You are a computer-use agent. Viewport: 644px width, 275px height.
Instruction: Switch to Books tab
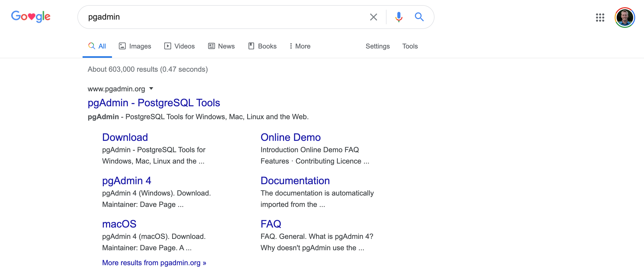(262, 46)
